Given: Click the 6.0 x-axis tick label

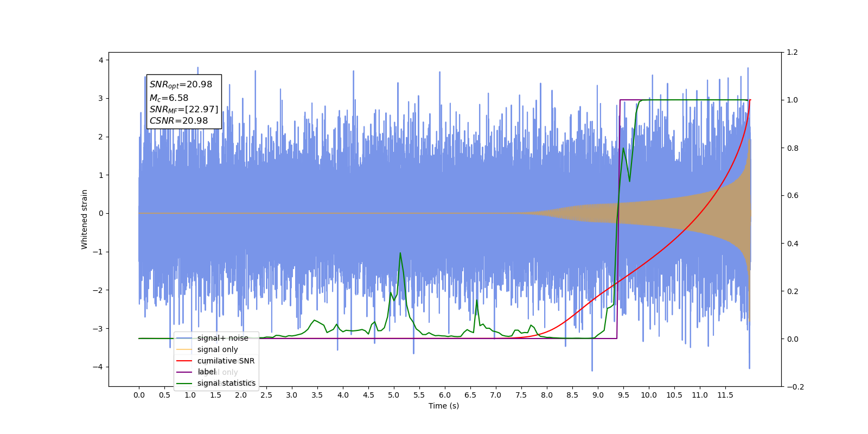Looking at the screenshot, I should [x=445, y=395].
